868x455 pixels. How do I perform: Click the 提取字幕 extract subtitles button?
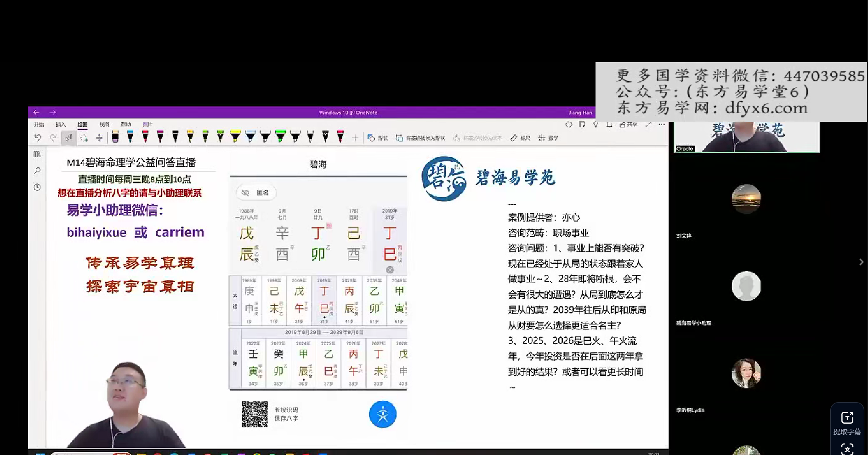[x=847, y=423]
